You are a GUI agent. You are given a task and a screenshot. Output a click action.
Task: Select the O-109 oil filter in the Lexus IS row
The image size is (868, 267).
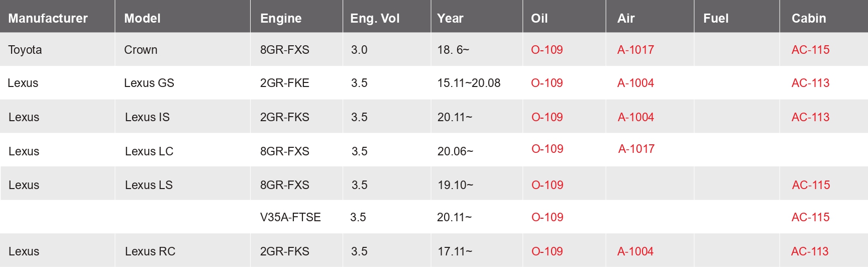tap(547, 117)
